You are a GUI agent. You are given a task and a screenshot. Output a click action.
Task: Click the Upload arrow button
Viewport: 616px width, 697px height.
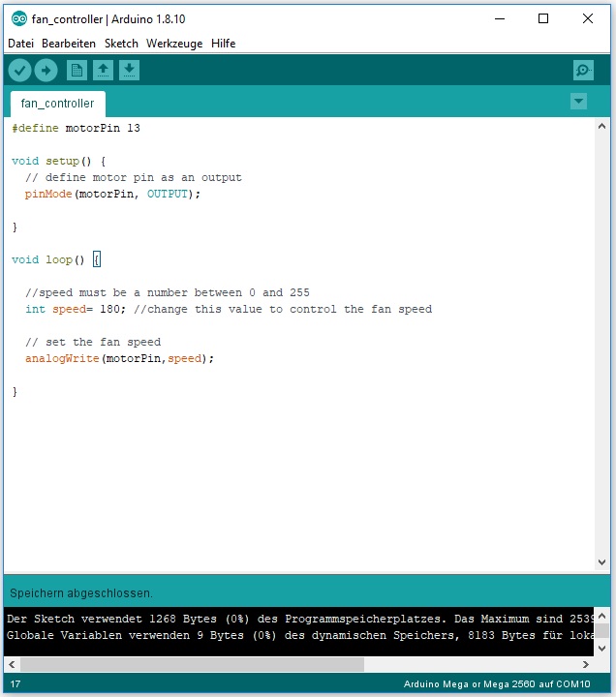[x=46, y=71]
